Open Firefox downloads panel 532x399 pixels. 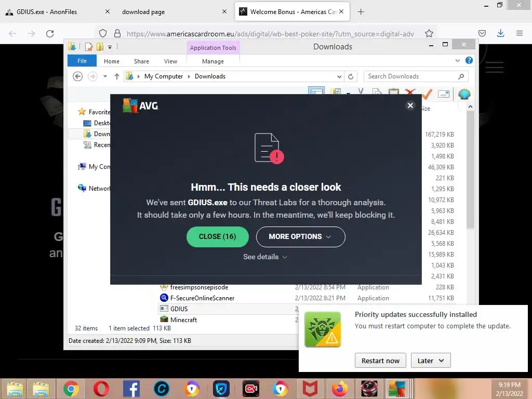[500, 33]
